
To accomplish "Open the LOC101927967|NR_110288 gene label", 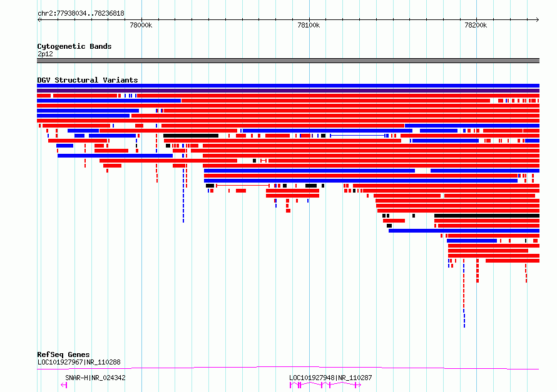I will pyautogui.click(x=79, y=362).
